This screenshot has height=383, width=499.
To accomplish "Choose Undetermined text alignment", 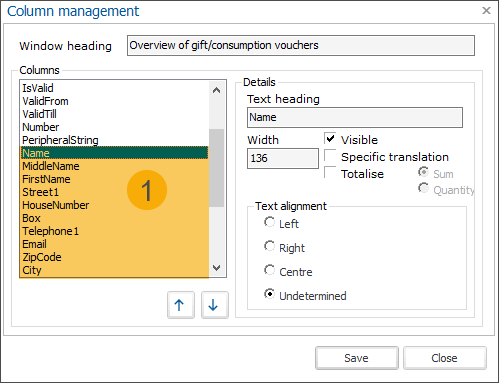I will click(x=269, y=294).
